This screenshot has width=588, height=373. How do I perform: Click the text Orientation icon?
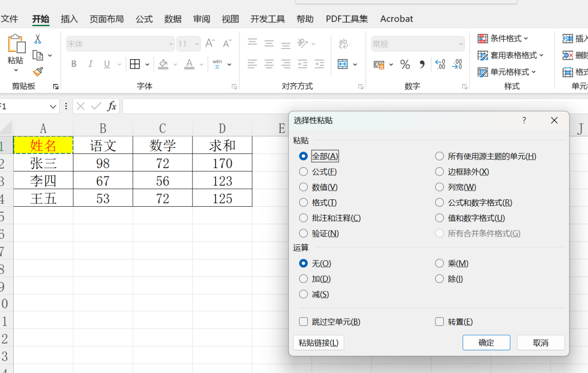tap(303, 44)
